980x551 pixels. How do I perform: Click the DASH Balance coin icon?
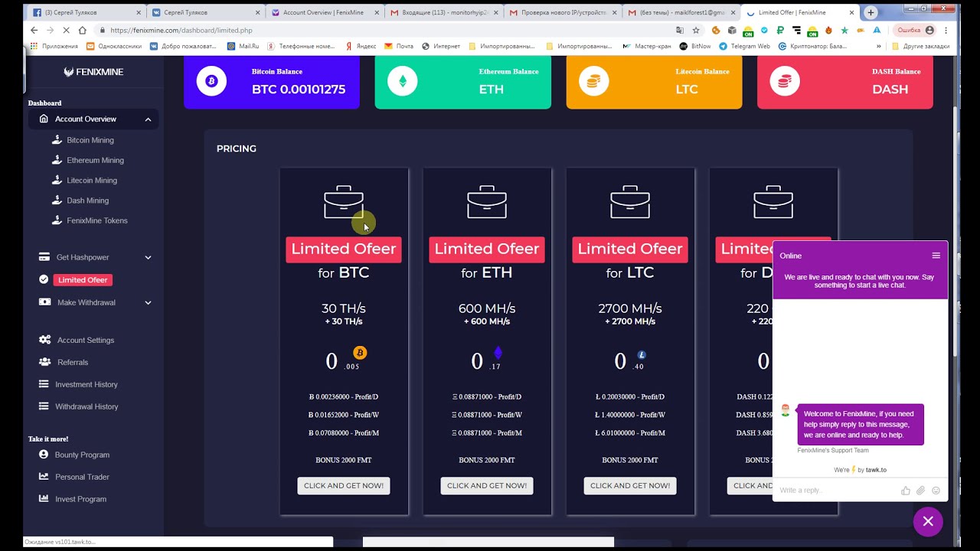[x=785, y=81]
